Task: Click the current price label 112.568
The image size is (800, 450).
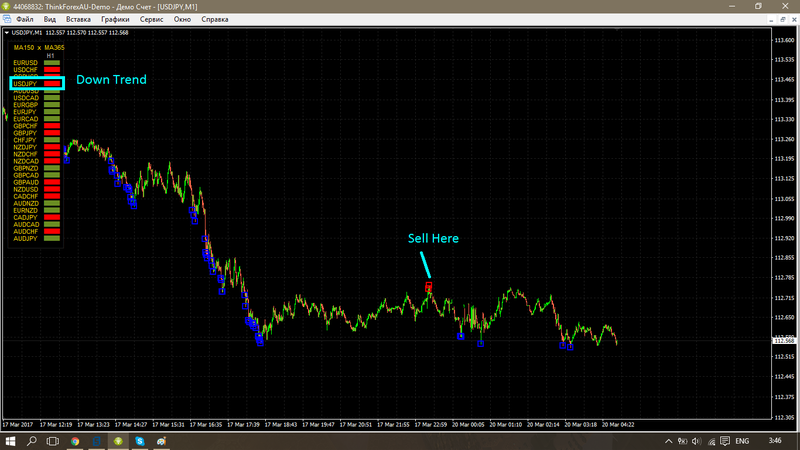Action: click(x=785, y=340)
